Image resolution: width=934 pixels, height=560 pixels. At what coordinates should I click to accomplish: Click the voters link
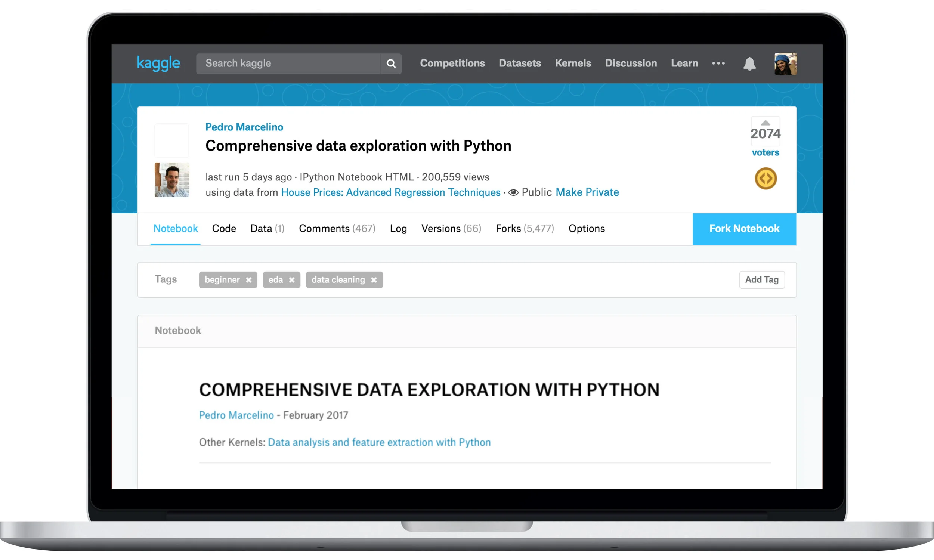pos(765,152)
